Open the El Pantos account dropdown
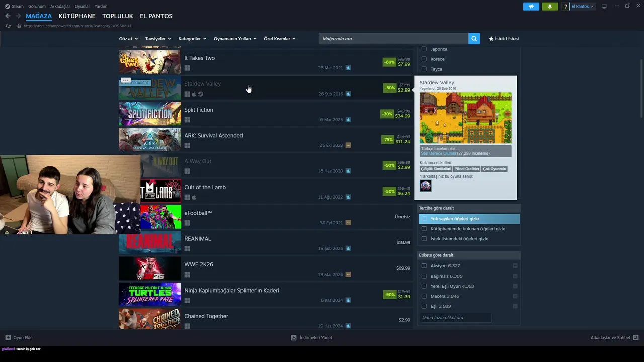This screenshot has width=644, height=362. point(582,6)
